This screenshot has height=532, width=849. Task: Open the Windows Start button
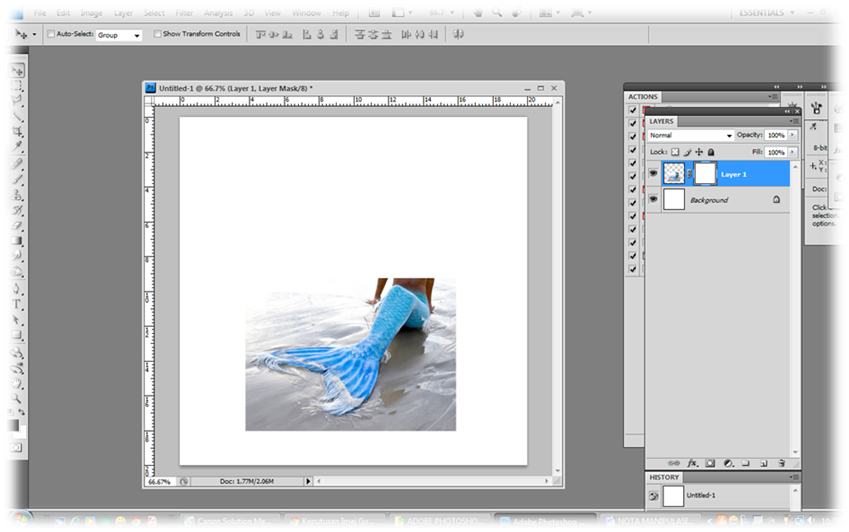(x=20, y=520)
